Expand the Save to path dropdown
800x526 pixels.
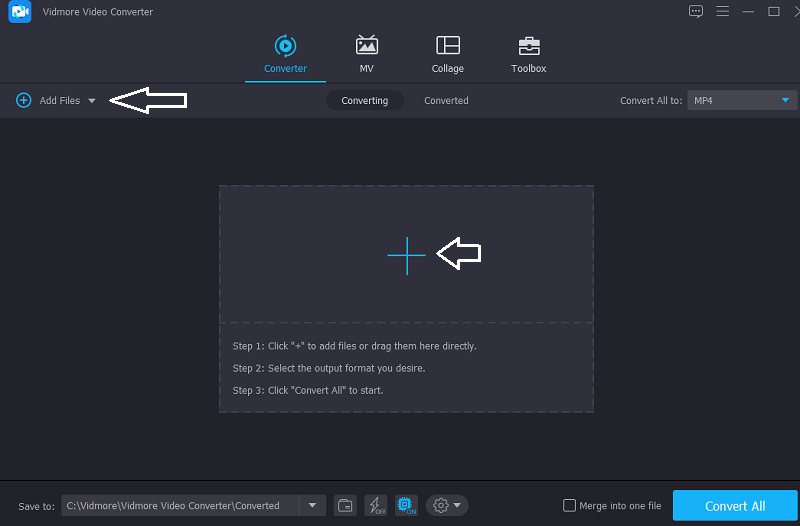click(313, 506)
